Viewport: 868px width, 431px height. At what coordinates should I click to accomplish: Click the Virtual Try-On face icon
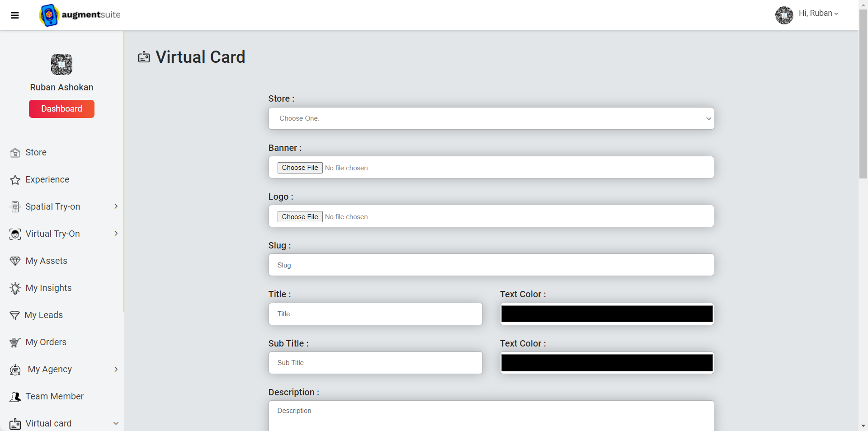[x=15, y=234]
